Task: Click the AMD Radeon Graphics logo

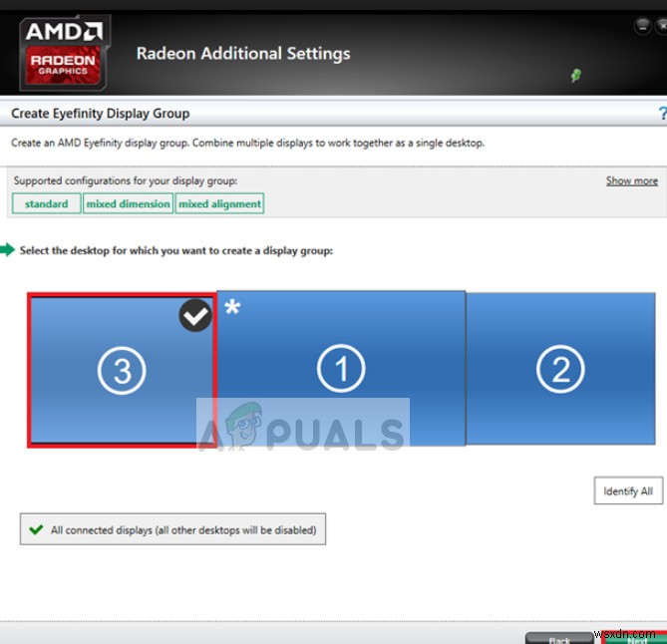Action: click(65, 53)
